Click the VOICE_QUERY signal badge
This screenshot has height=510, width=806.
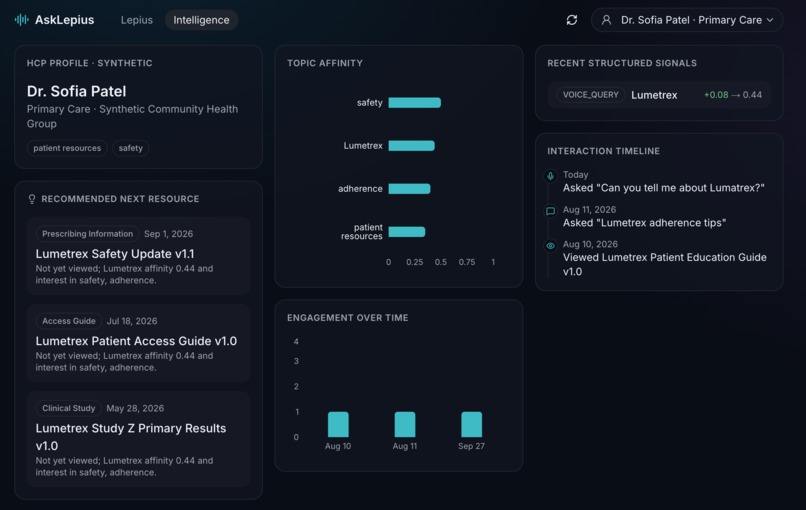tap(591, 95)
